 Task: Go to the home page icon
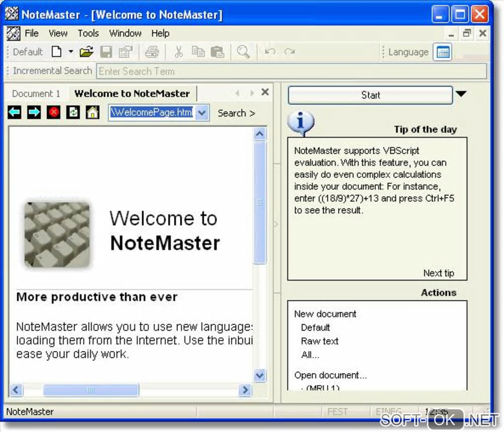click(x=92, y=112)
